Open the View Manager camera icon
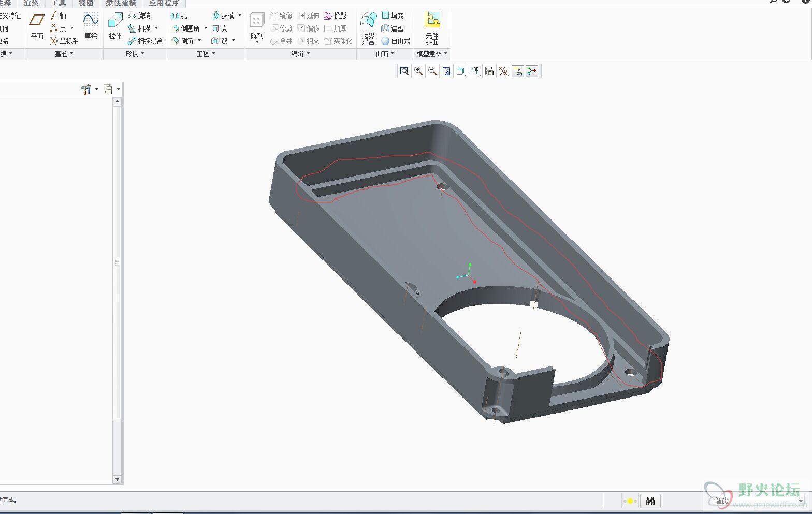The image size is (812, 514). pyautogui.click(x=489, y=71)
